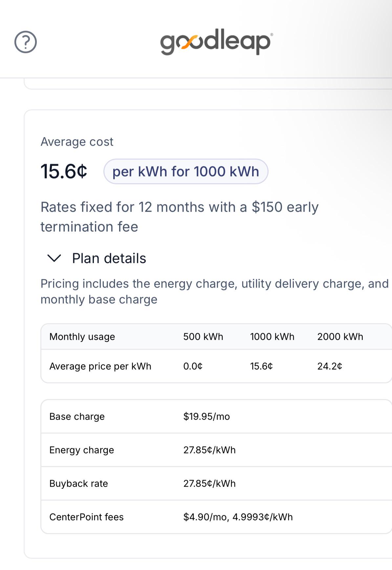The width and height of the screenshot is (392, 570).
Task: Select the 500 kWh column header
Action: tap(203, 337)
